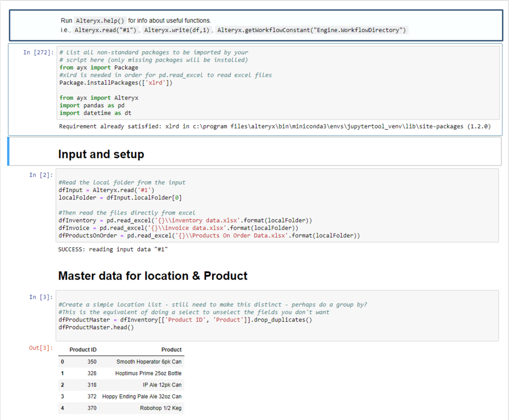The height and width of the screenshot is (420, 509).
Task: Click the In [272] cell prompt
Action: click(x=38, y=52)
